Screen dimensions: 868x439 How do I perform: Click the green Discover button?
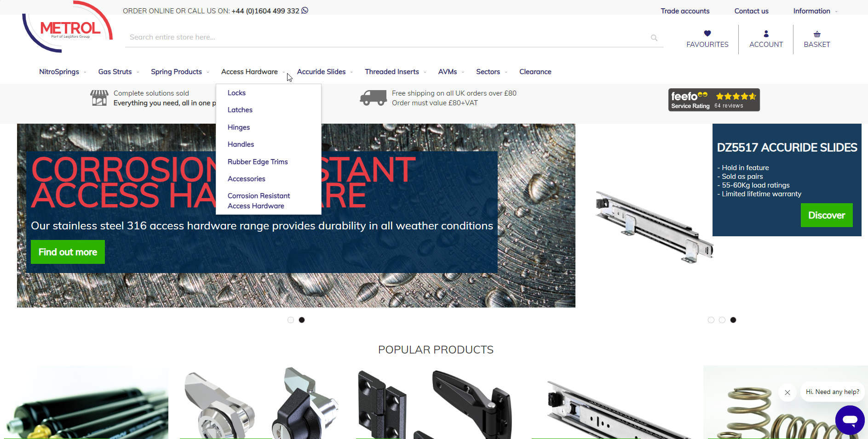827,215
